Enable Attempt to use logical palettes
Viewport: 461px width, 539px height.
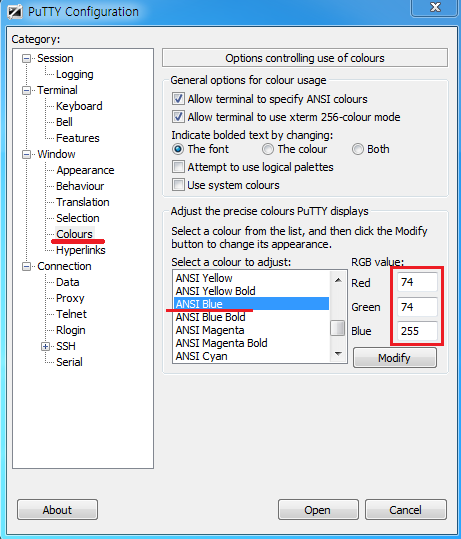[x=178, y=167]
